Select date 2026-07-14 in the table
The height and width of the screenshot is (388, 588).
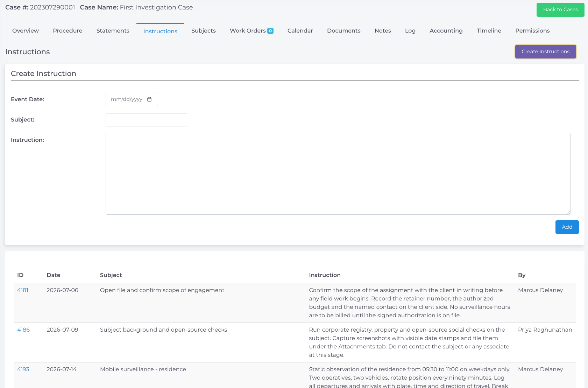[x=62, y=369]
